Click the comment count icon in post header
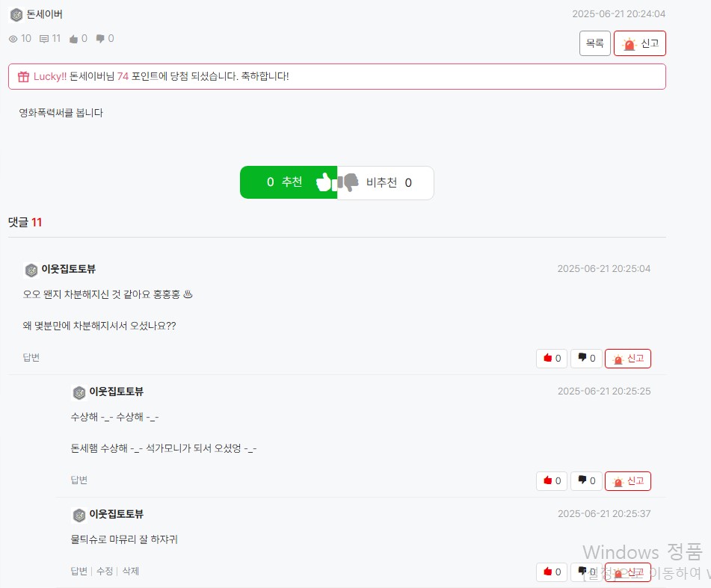The height and width of the screenshot is (588, 711). (x=44, y=39)
